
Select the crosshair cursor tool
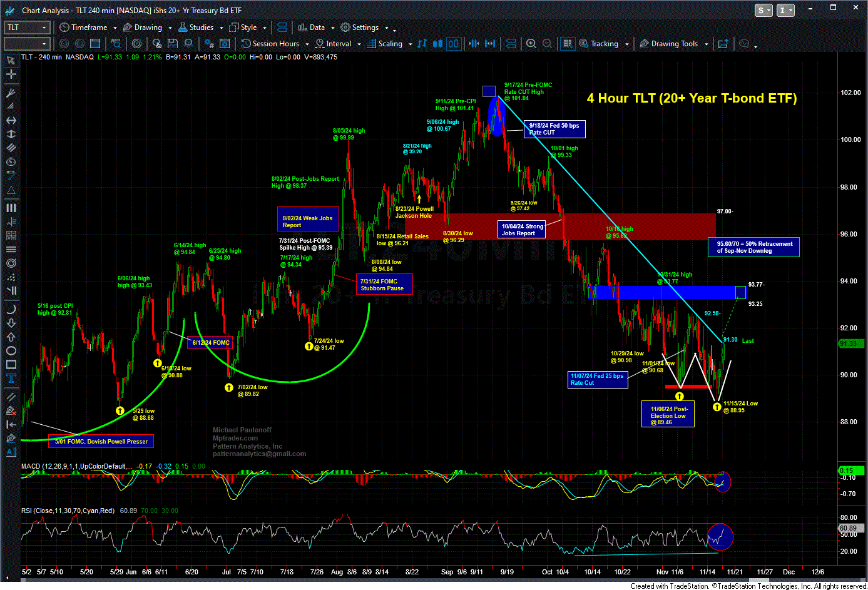click(x=11, y=74)
